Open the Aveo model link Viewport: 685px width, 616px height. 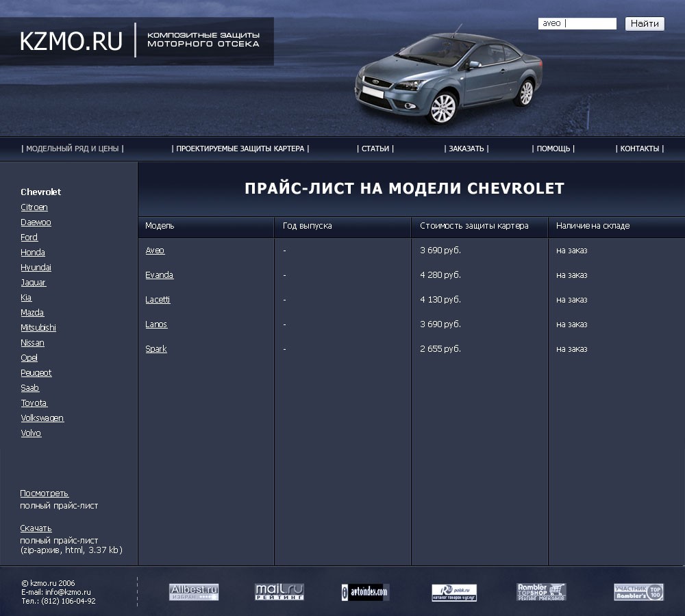click(x=155, y=251)
